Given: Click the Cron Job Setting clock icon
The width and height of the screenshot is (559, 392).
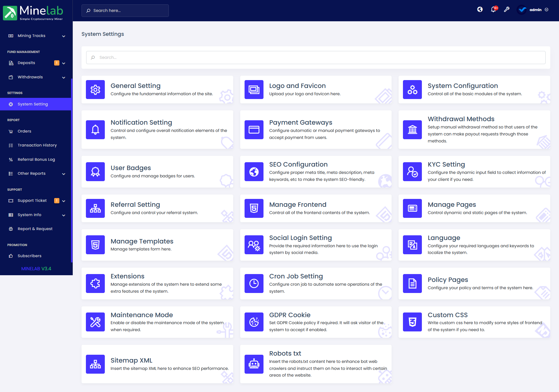Looking at the screenshot, I should pos(254,283).
